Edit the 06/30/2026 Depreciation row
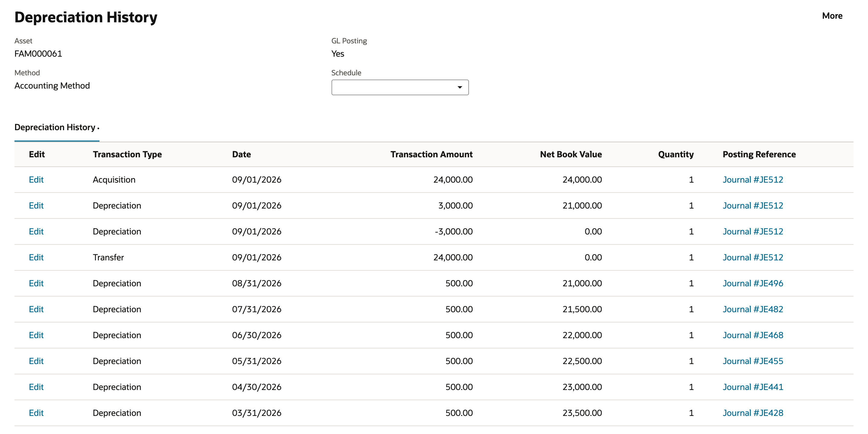868x434 pixels. tap(36, 335)
